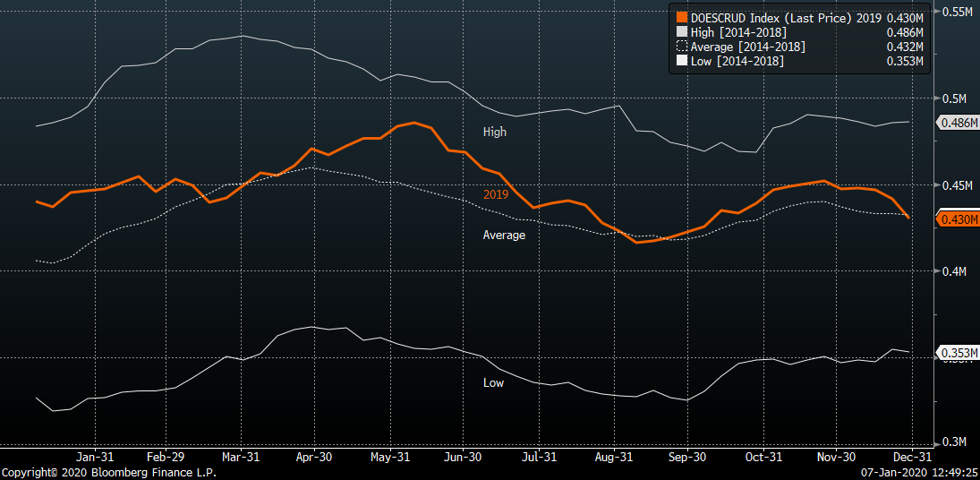
Task: Click the 'High' series label on the chart
Action: (494, 132)
